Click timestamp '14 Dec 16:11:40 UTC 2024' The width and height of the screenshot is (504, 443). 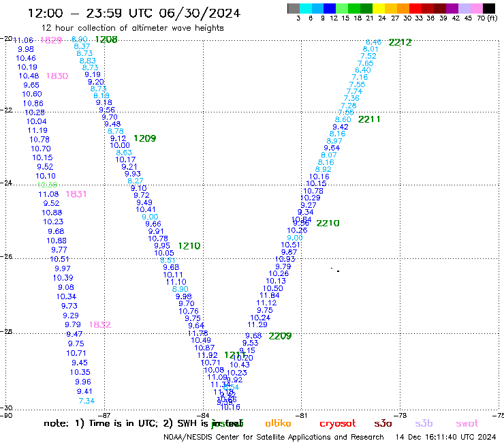click(x=446, y=437)
